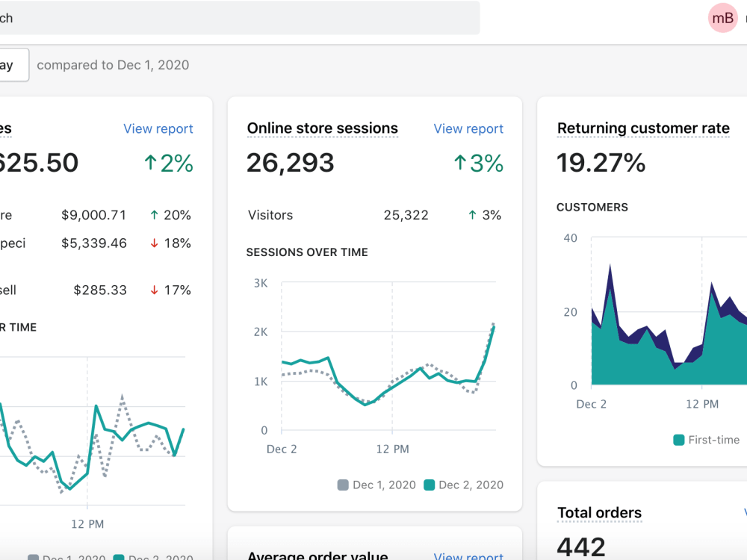
Task: Click the green up arrow beside 3% sessions
Action: pos(459,163)
